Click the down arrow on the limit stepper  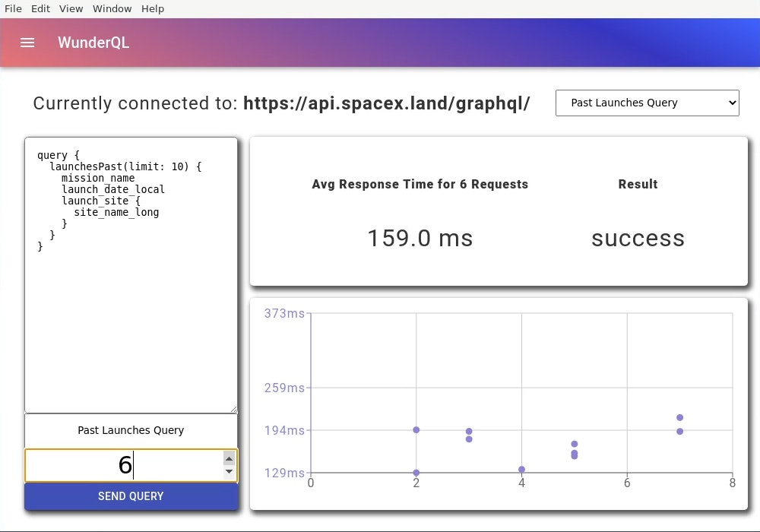click(229, 471)
